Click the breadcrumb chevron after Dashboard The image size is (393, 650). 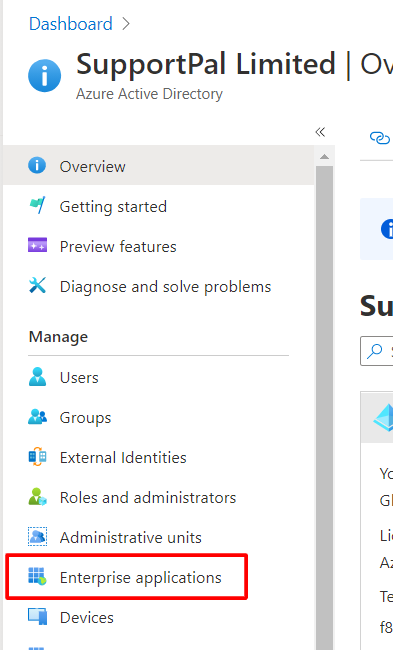[x=126, y=24]
